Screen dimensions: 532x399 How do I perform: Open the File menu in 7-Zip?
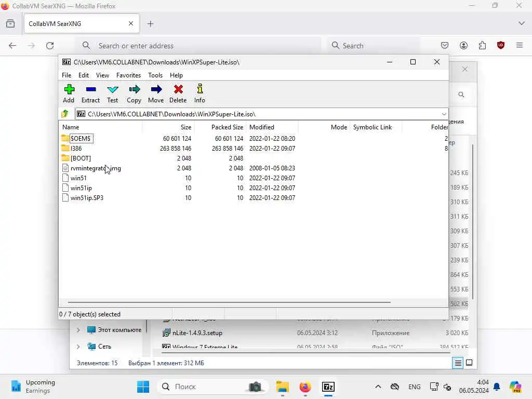click(66, 75)
